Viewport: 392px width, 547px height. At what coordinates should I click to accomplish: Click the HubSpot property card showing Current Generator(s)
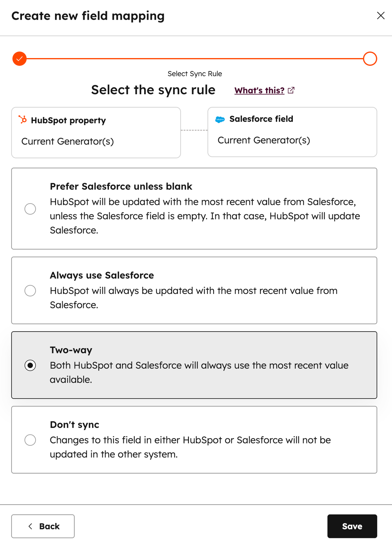pyautogui.click(x=96, y=132)
